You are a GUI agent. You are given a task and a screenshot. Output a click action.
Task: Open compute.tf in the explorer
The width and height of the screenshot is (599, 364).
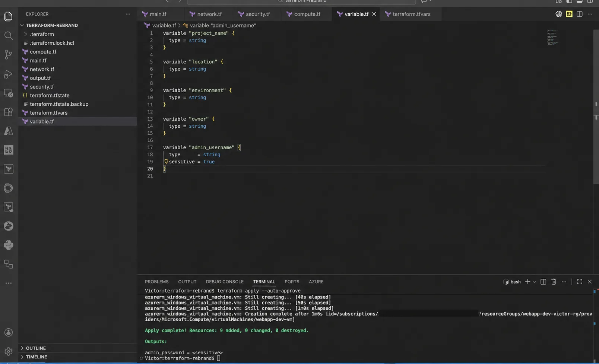click(x=78, y=52)
